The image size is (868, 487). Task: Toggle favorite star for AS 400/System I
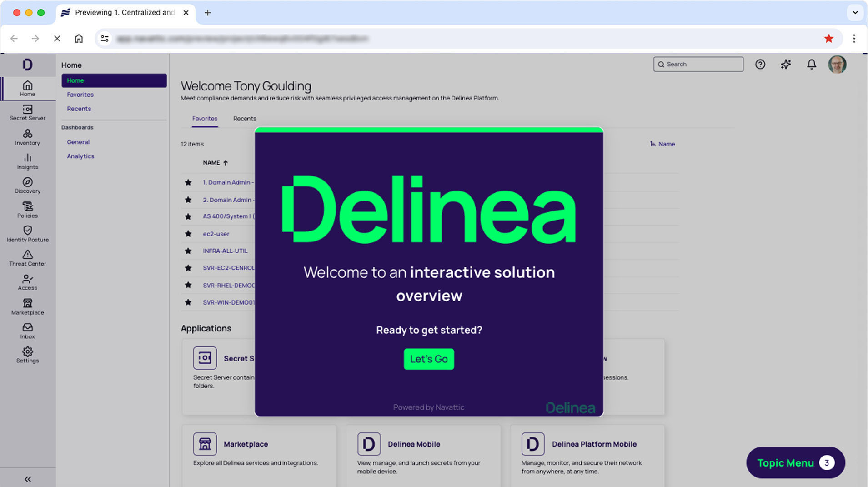pos(188,216)
